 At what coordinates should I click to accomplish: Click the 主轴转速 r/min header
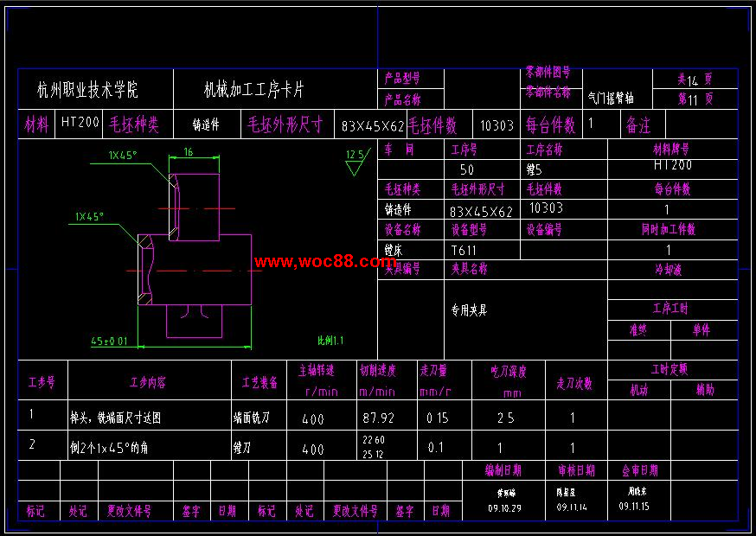tap(319, 380)
